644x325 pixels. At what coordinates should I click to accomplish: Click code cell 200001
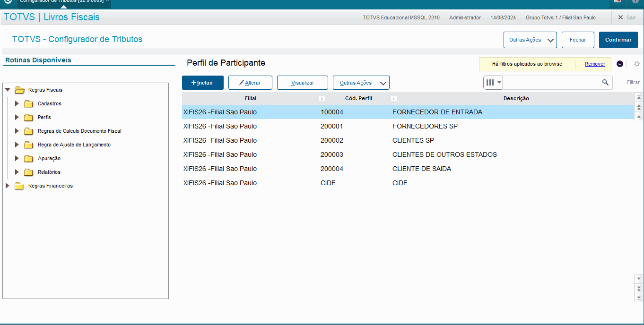[332, 126]
